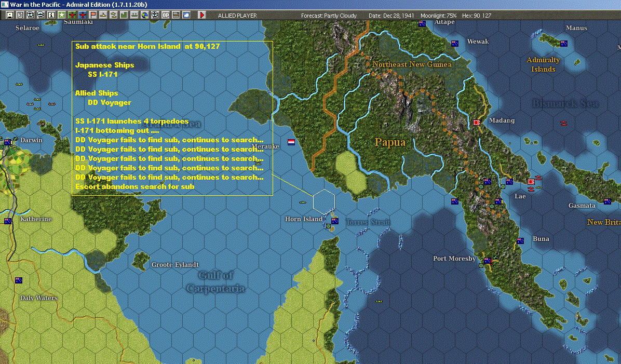Click the 'SS I-171' ship name

pos(103,74)
